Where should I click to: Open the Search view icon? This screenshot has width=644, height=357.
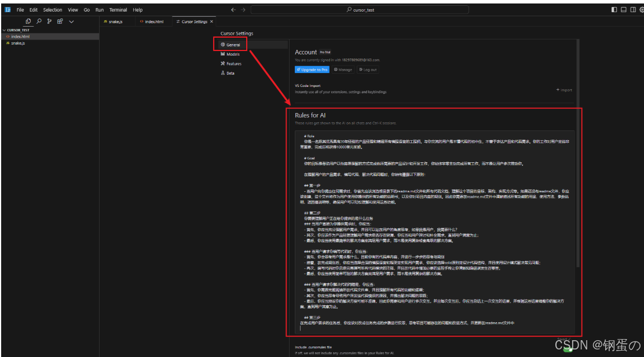[x=39, y=21]
